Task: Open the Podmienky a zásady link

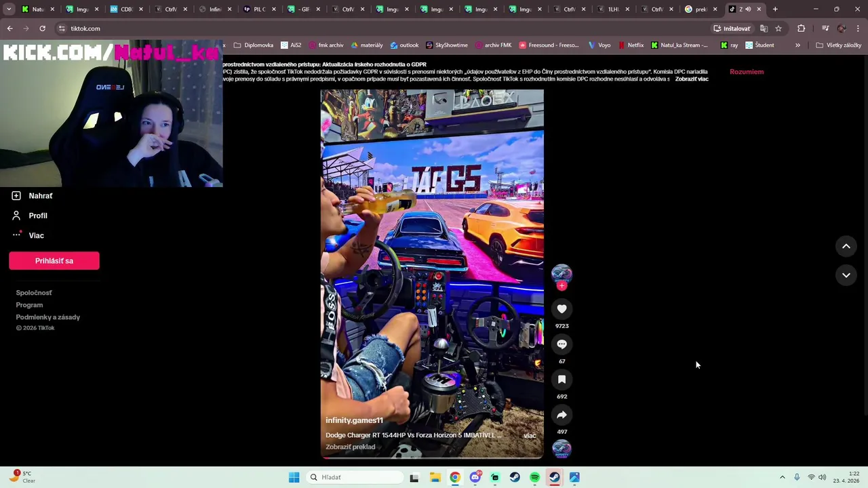Action: (48, 317)
